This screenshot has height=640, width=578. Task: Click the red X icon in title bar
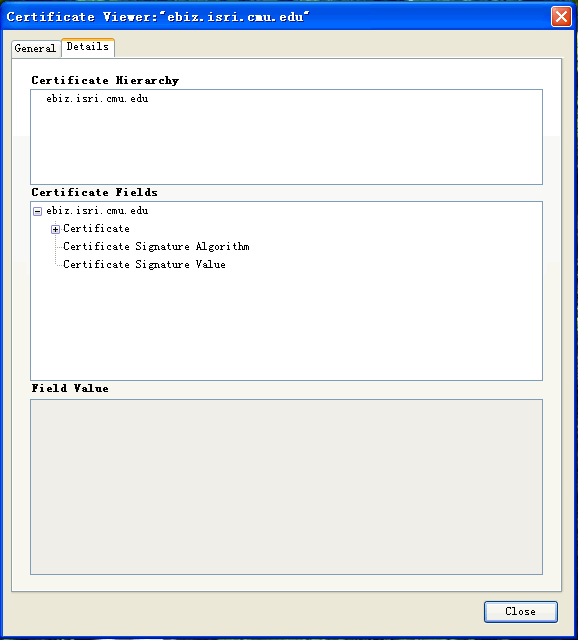pyautogui.click(x=561, y=17)
